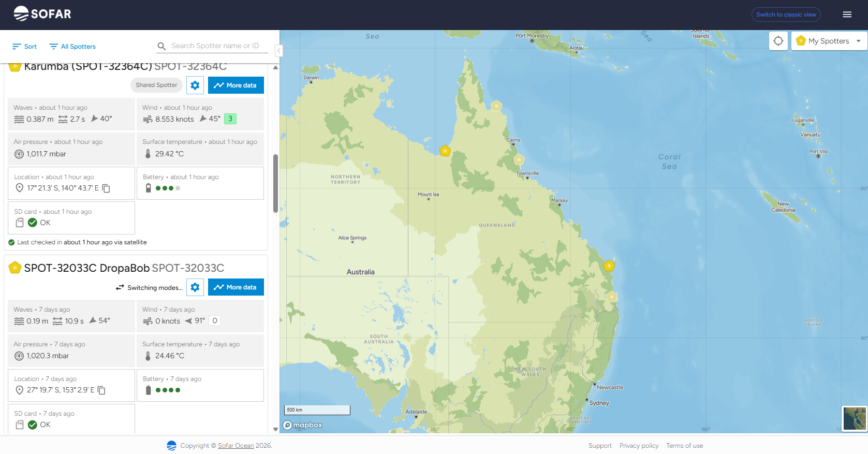
Task: Click the Last checked in via satellite note
Action: tap(78, 242)
